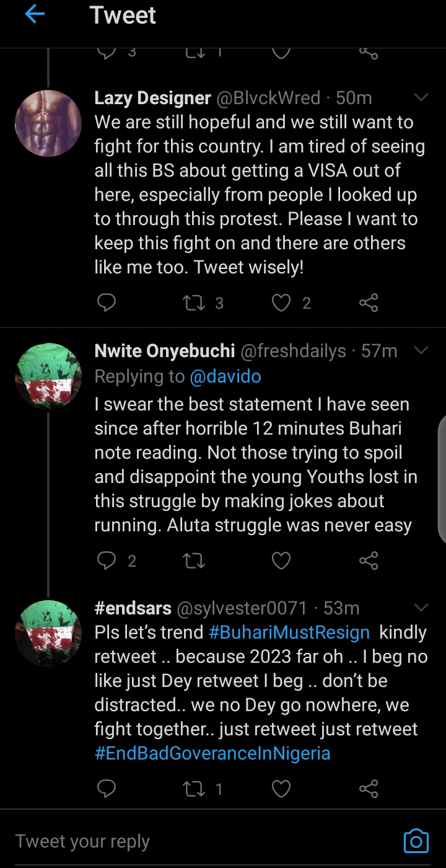Open camera from reply bar
446x868 pixels.
(416, 841)
